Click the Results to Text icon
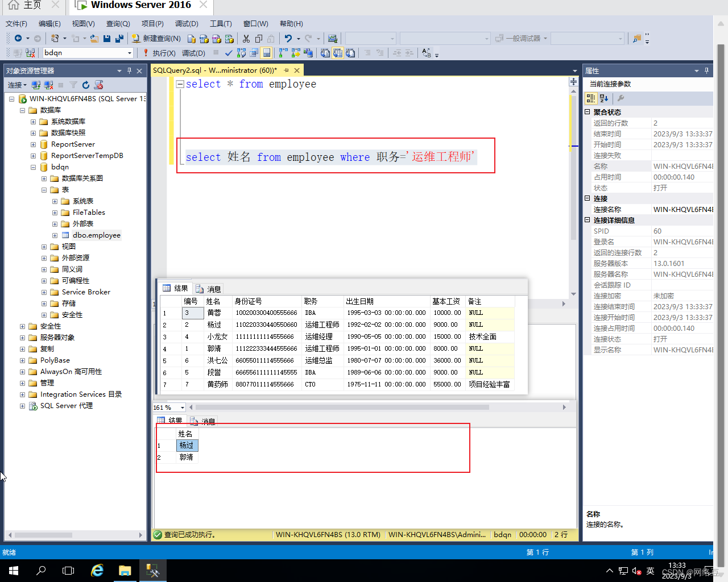The height and width of the screenshot is (582, 728). pyautogui.click(x=325, y=53)
